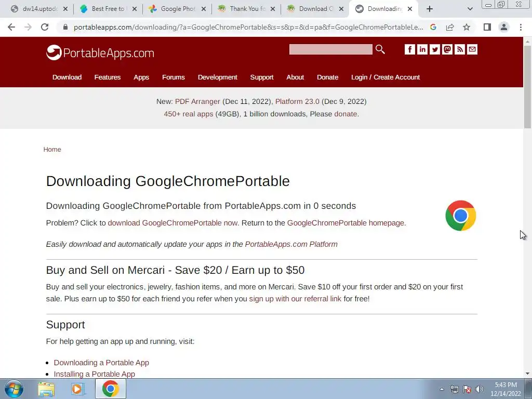Click the Home breadcrumb link
532x399 pixels.
pyautogui.click(x=52, y=150)
